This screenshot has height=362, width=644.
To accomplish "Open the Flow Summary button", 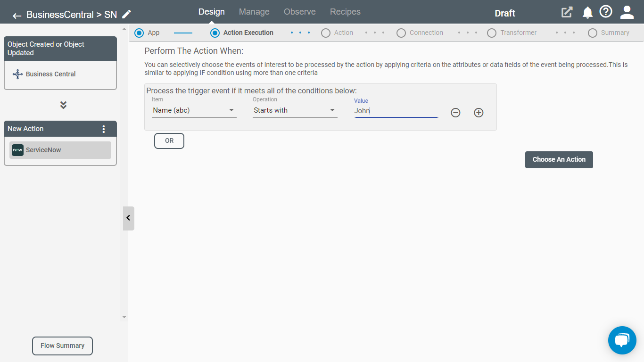I will point(62,346).
